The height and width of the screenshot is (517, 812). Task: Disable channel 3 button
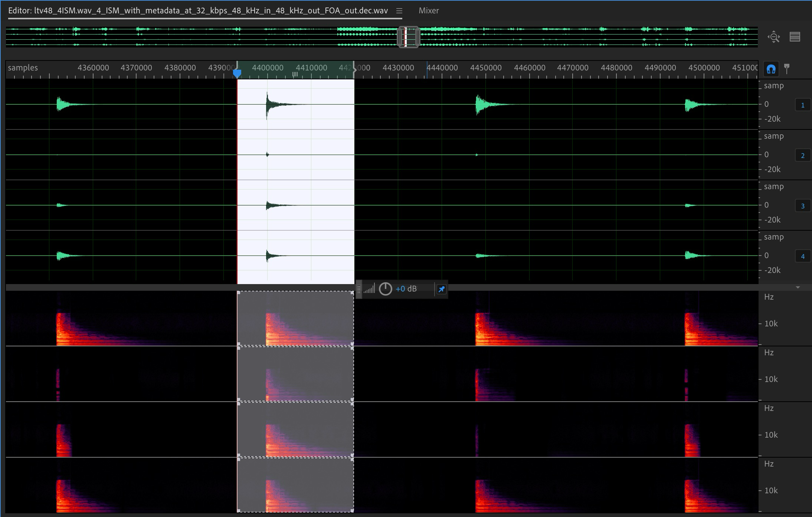click(x=802, y=206)
